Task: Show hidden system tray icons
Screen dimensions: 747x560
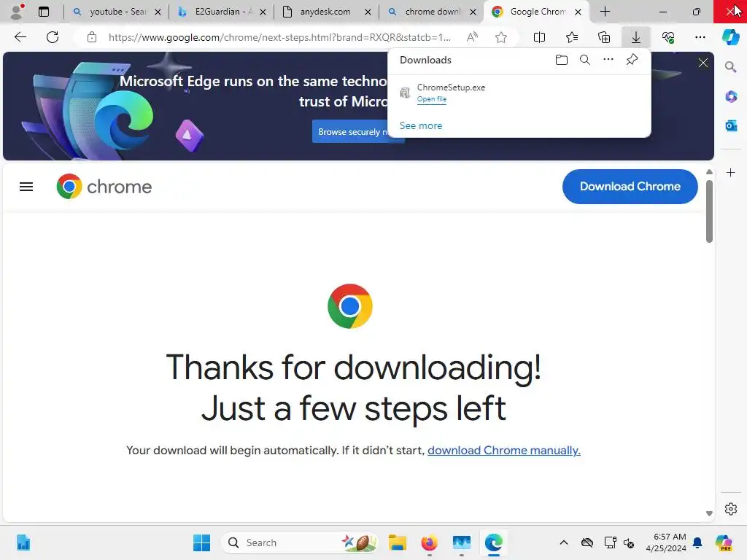Action: (563, 542)
